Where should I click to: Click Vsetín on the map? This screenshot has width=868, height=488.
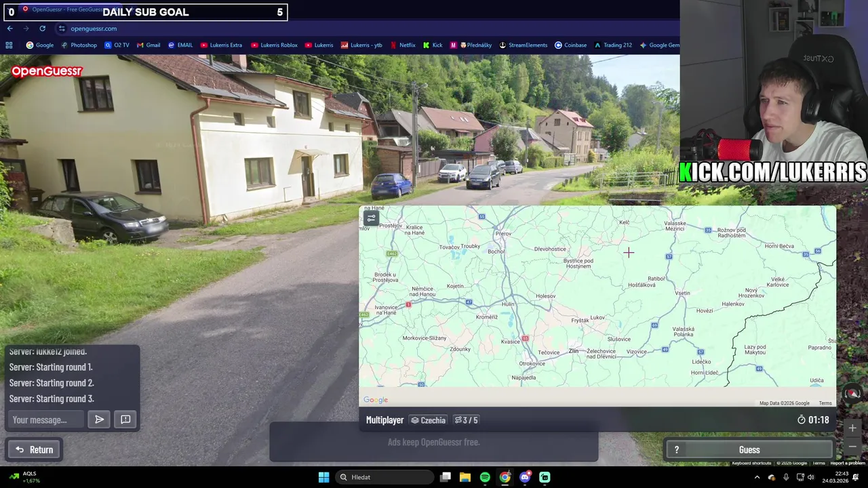tap(683, 293)
